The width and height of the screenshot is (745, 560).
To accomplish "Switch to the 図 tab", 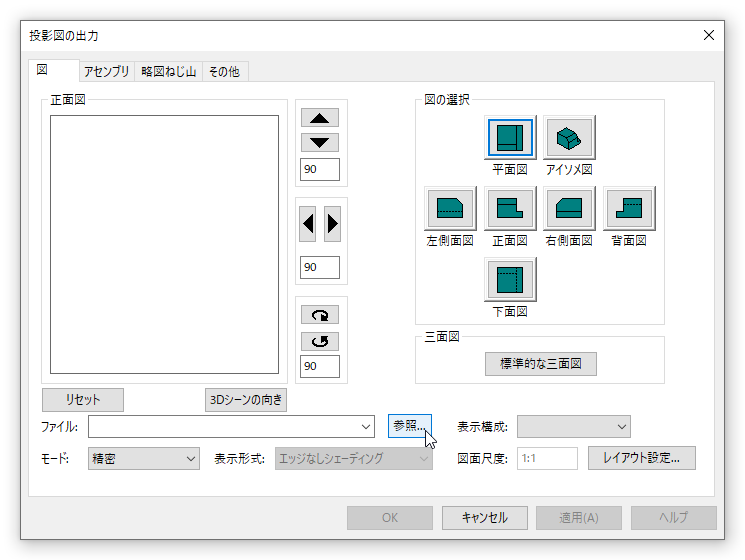I will click(x=53, y=70).
